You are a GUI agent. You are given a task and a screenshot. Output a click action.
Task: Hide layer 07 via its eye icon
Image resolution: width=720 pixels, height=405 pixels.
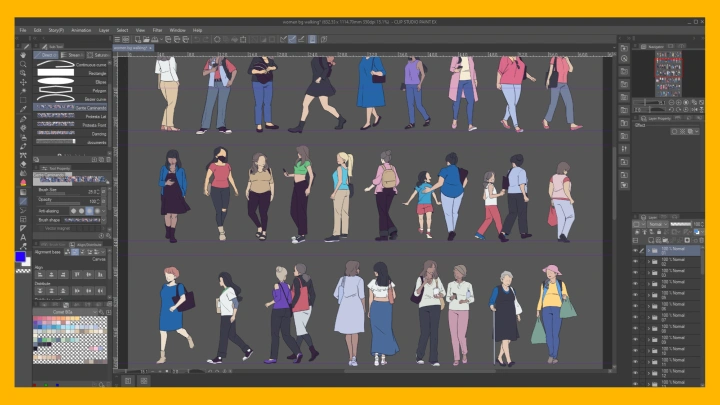pyautogui.click(x=636, y=317)
